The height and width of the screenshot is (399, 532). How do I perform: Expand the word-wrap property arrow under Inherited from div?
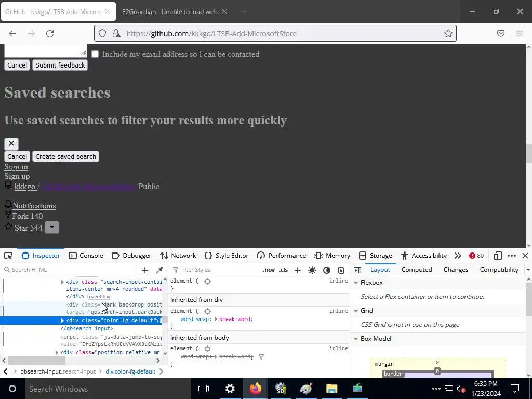click(x=216, y=320)
